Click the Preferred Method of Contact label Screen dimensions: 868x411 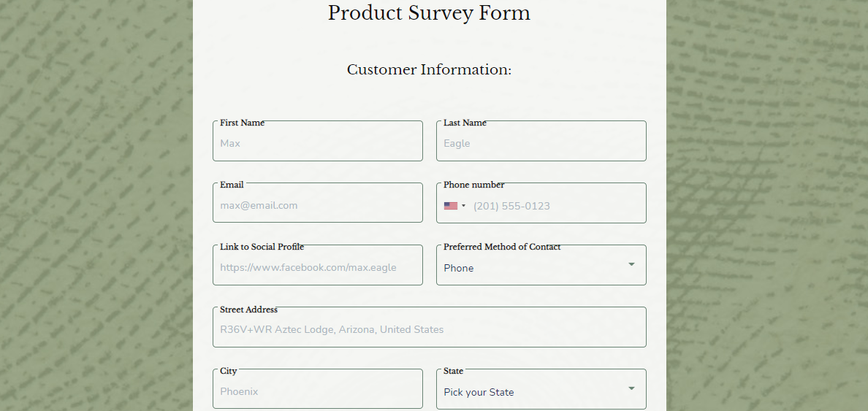502,247
